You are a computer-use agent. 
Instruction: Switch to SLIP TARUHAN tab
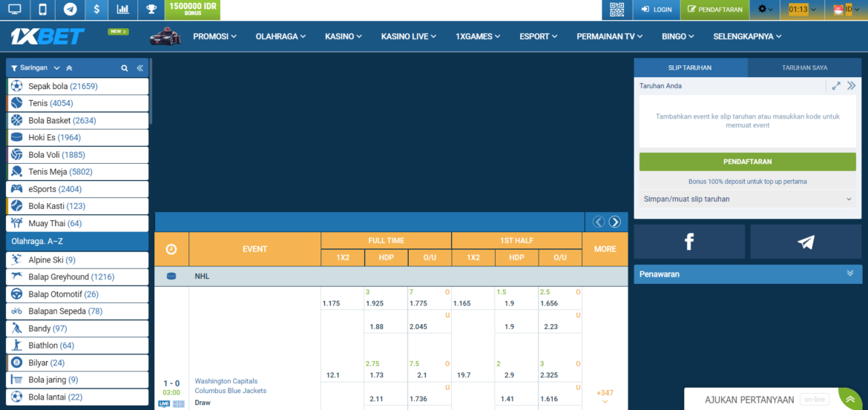(x=690, y=67)
